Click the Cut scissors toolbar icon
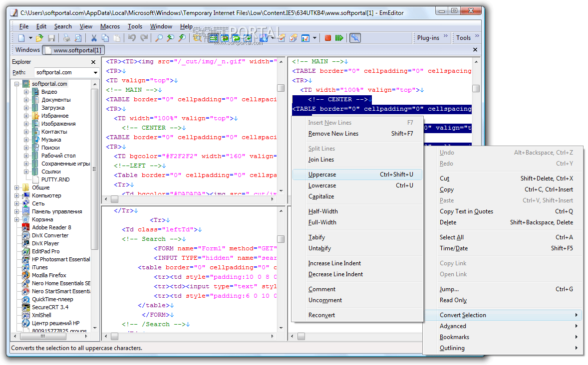 (x=93, y=38)
